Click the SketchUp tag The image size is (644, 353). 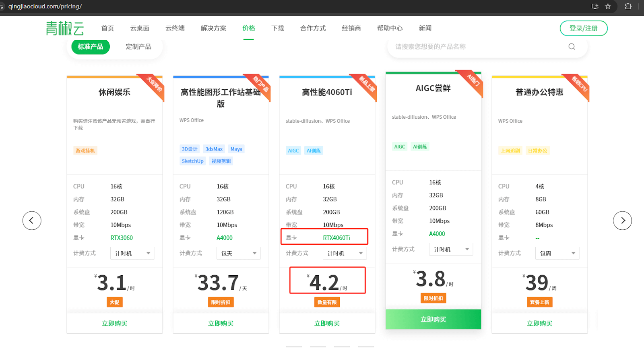click(193, 161)
